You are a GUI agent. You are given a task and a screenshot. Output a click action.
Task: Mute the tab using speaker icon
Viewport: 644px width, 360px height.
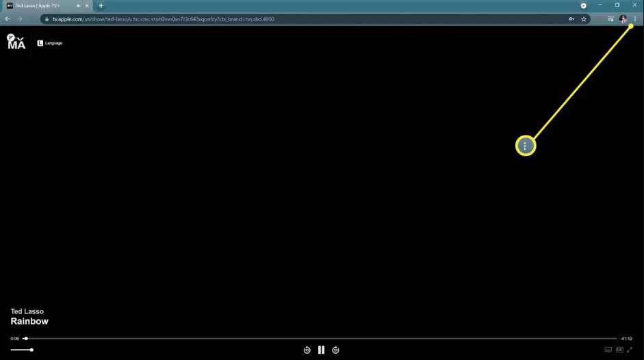click(78, 5)
